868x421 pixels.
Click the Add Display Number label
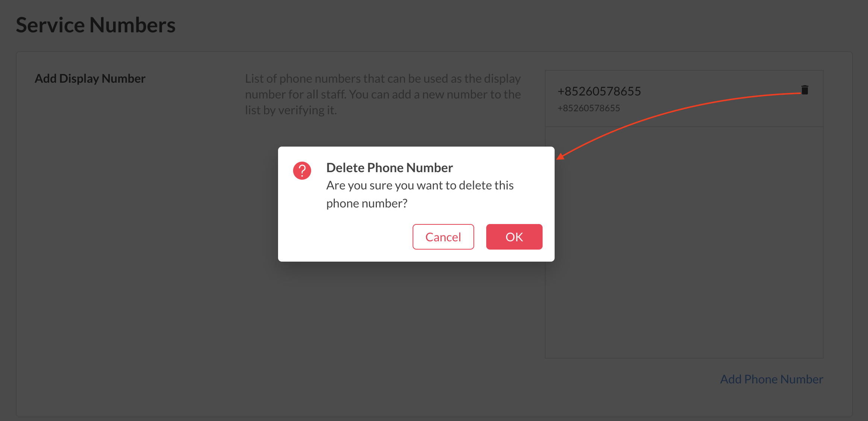point(90,78)
